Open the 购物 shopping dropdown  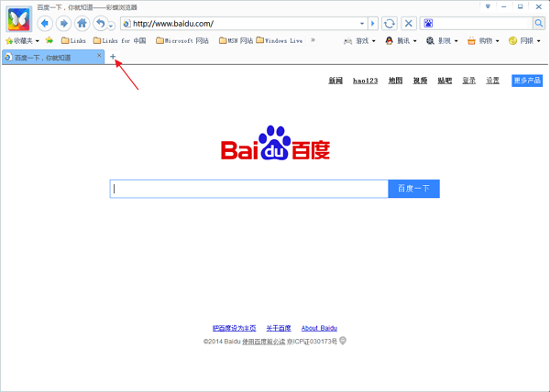coord(483,41)
